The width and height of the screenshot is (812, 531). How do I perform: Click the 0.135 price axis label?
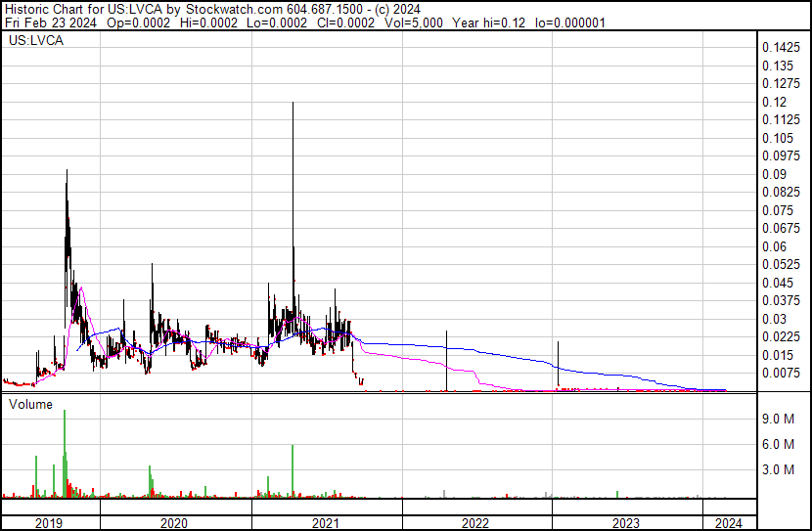coord(778,66)
